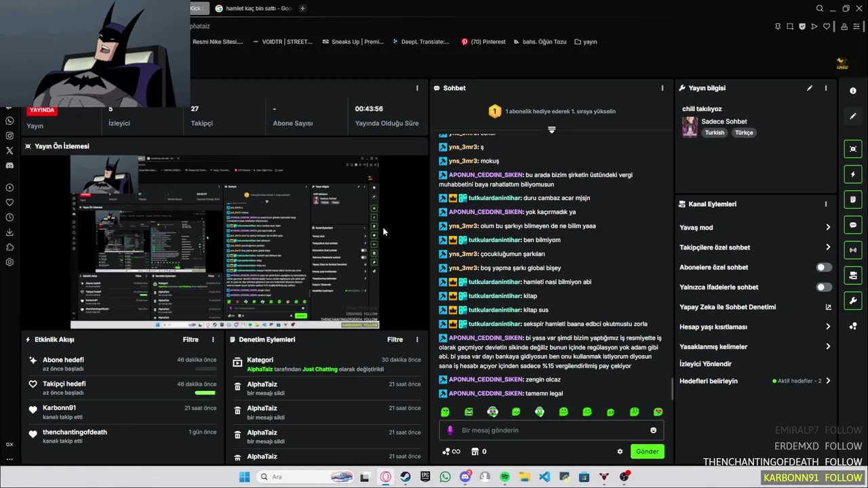This screenshot has height=488, width=868.
Task: Click the purple microphone icon in chat box
Action: pos(450,430)
